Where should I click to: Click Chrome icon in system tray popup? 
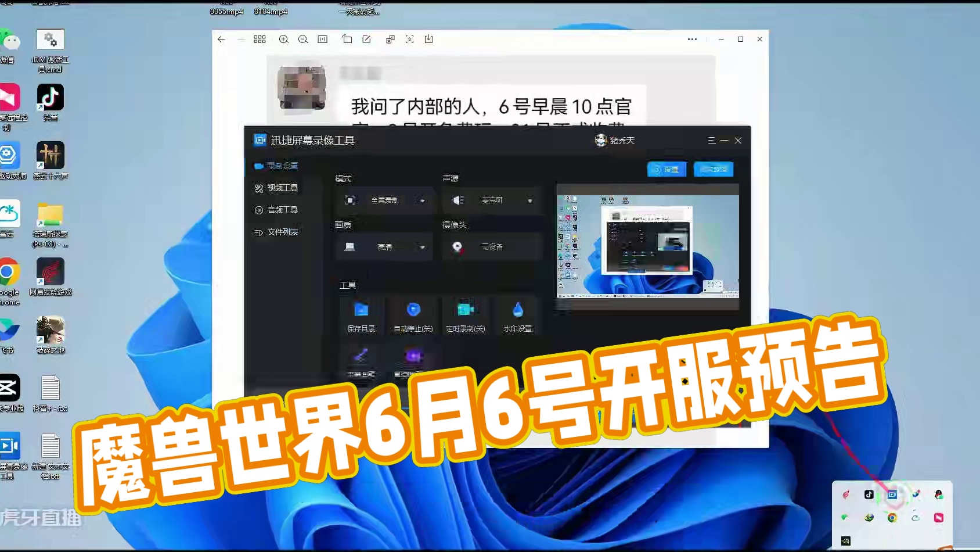pos(892,518)
